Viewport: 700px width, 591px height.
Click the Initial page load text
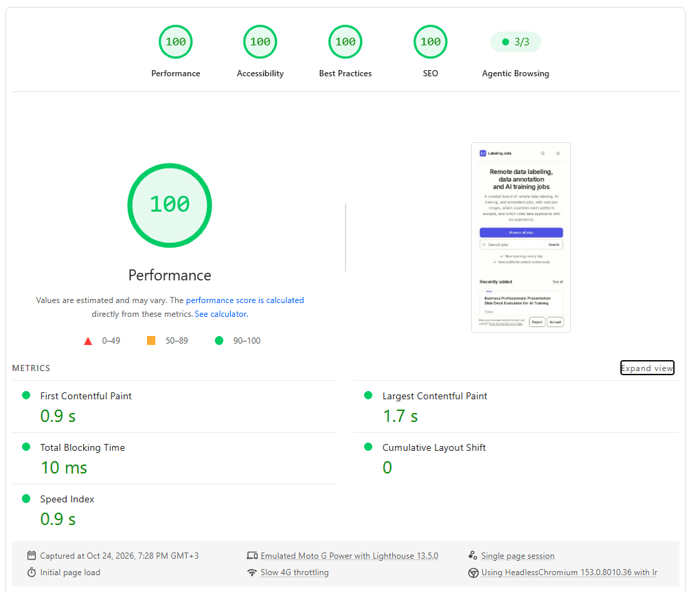70,572
